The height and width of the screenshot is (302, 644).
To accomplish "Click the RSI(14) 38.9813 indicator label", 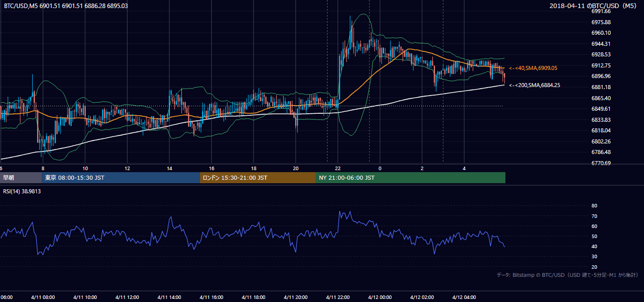I will 22,191.
